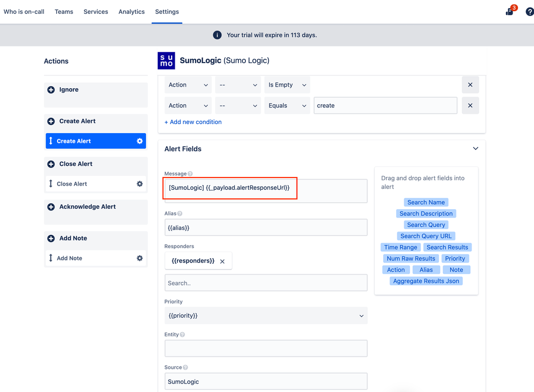Click the Aggregate Results Json chip
The width and height of the screenshot is (534, 392).
[426, 281]
